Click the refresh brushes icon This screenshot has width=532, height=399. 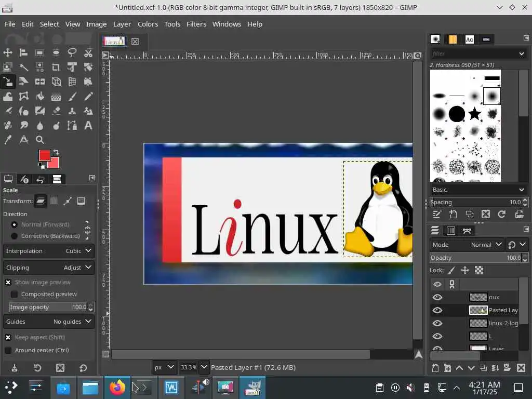[x=501, y=214]
